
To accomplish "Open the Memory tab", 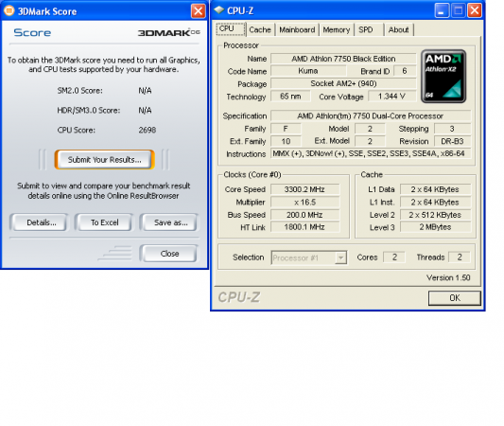I will [337, 30].
